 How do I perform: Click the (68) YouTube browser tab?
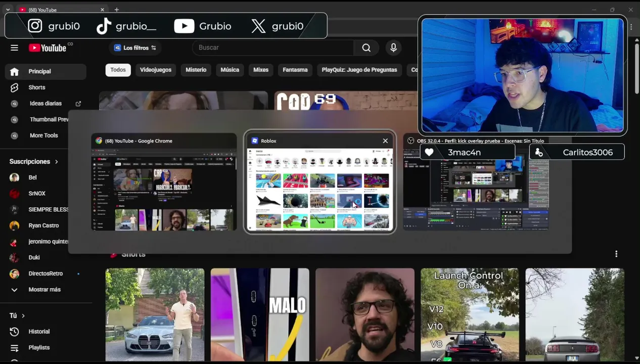(x=61, y=10)
